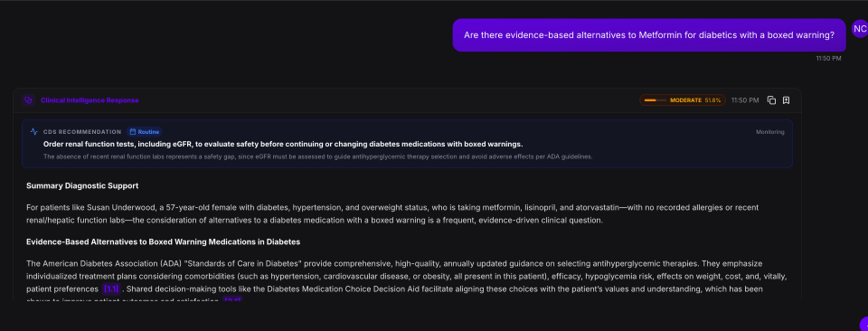Click the Routine priority badge
Viewport: 868px width, 331px height.
click(x=144, y=132)
